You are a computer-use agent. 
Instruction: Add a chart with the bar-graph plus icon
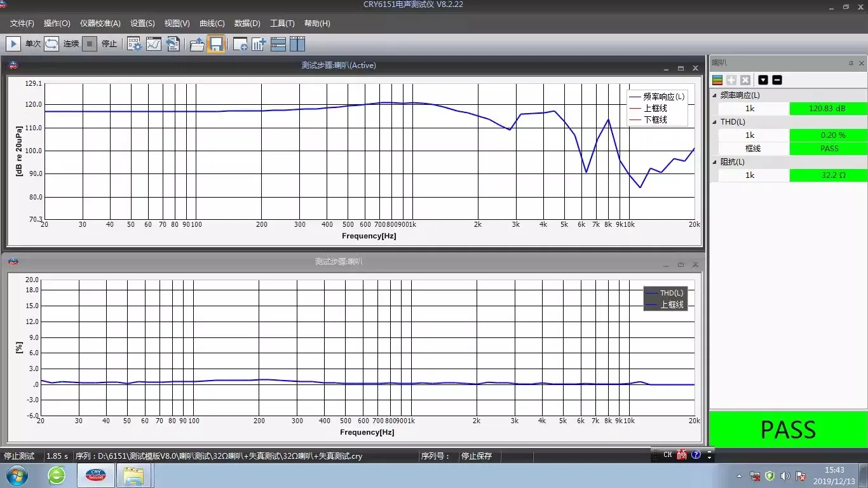coord(259,44)
